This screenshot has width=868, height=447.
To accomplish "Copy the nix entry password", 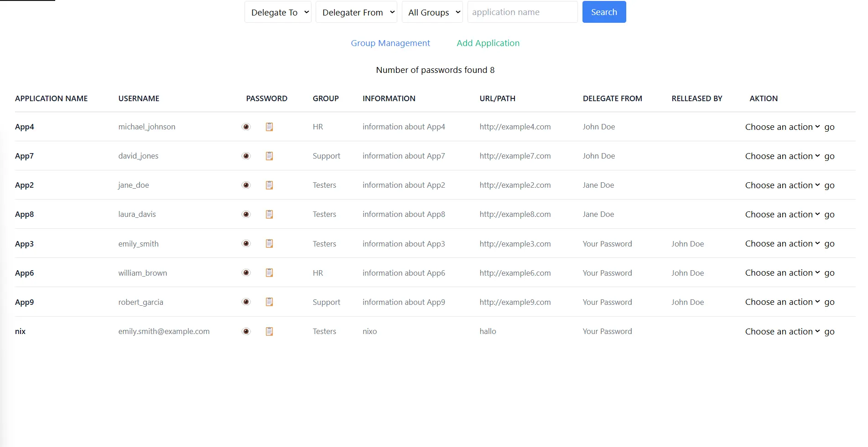I will tap(270, 331).
